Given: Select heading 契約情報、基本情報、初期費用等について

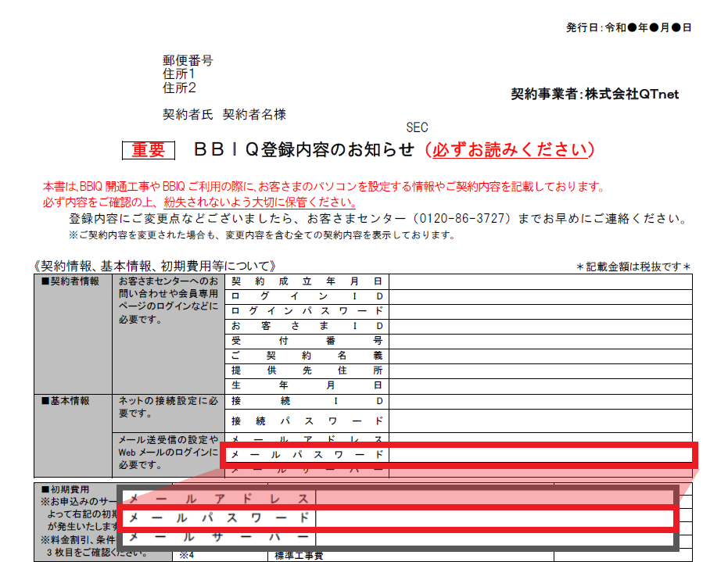Looking at the screenshot, I should pos(155,266).
